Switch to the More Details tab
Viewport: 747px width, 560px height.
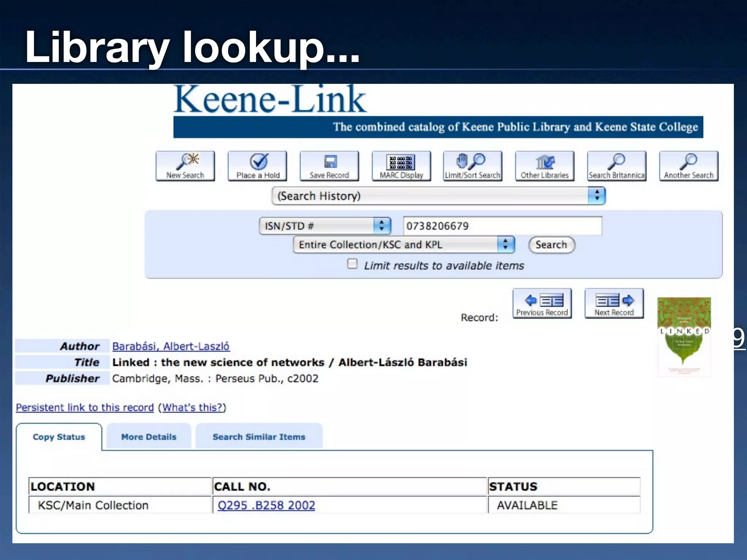149,437
